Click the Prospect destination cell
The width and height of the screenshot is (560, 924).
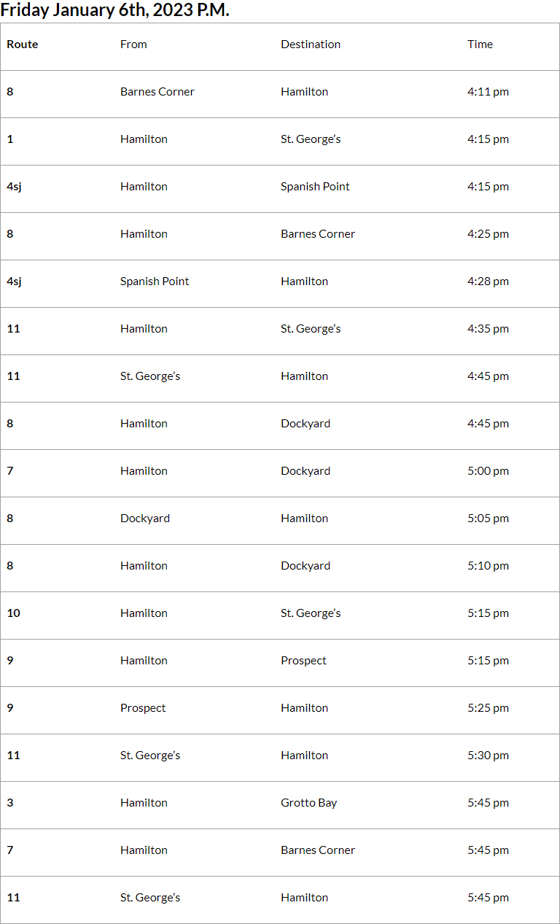coord(303,661)
